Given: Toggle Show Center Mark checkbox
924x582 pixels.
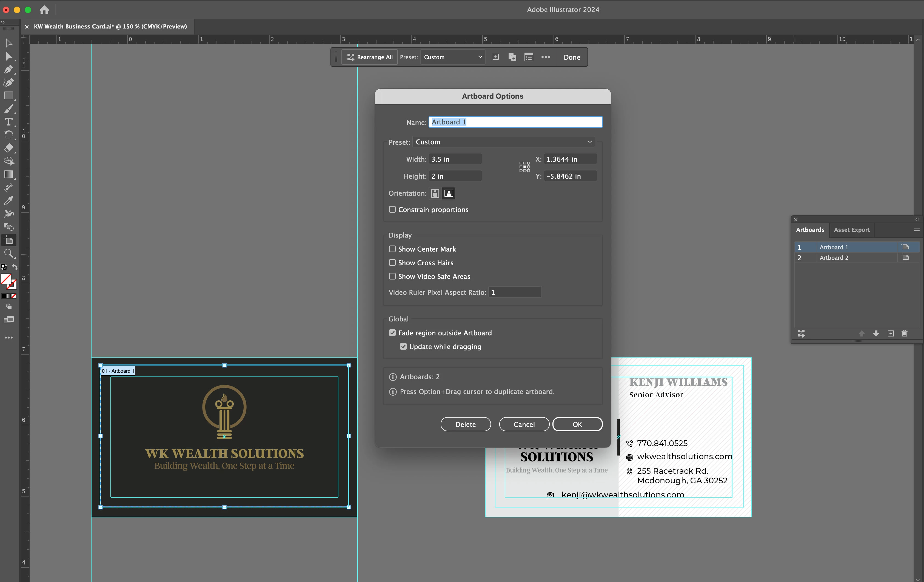Looking at the screenshot, I should (392, 249).
